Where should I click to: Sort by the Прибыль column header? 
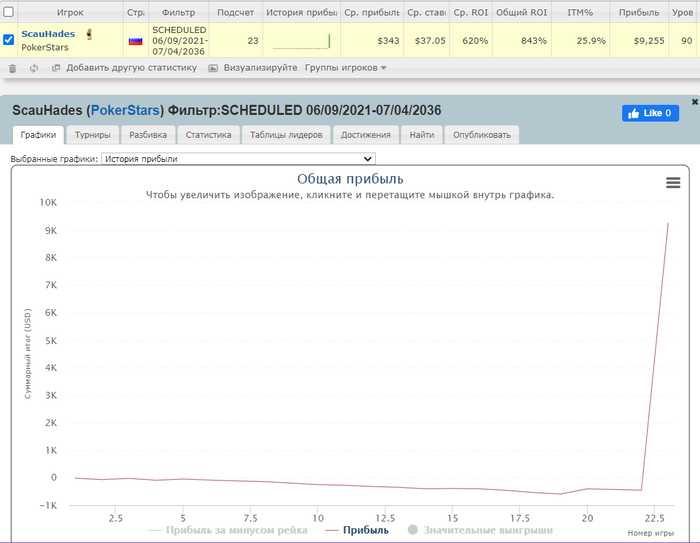[639, 13]
